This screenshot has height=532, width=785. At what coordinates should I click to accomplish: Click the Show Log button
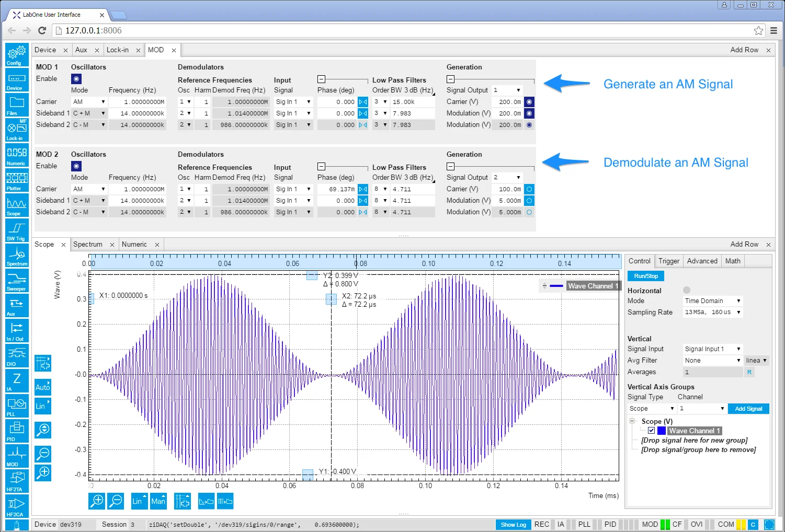514,525
